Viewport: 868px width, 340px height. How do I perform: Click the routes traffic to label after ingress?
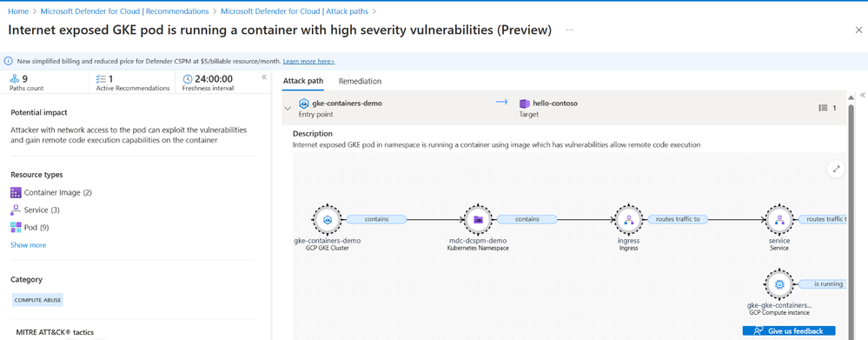tap(678, 219)
